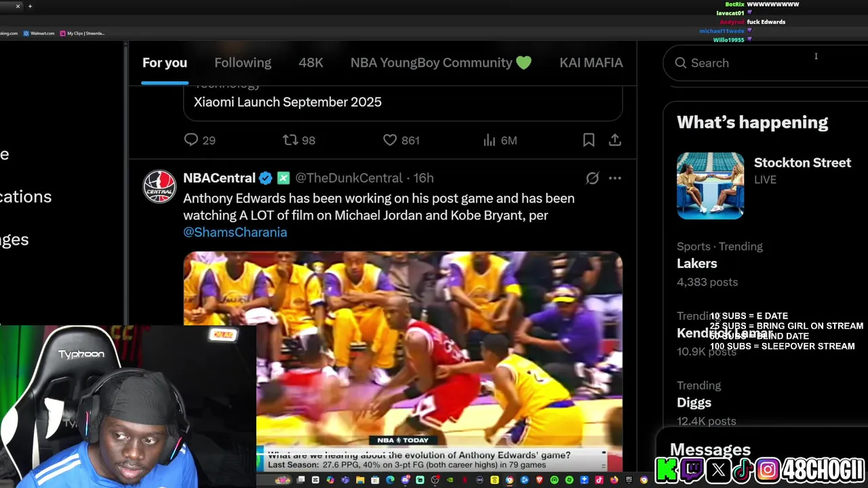The image size is (868, 488).
Task: Launch Microsoft Edge from the taskbar
Action: 390,480
